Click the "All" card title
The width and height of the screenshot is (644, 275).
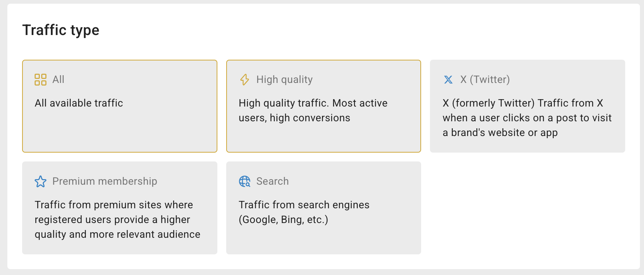tap(58, 80)
